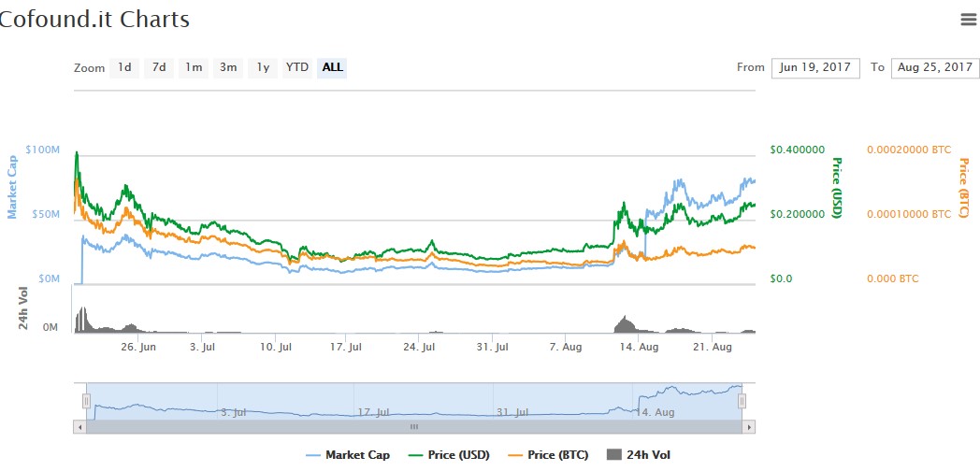Click the 24. Jul x-axis label
Screen dimensions: 980x471
419,347
